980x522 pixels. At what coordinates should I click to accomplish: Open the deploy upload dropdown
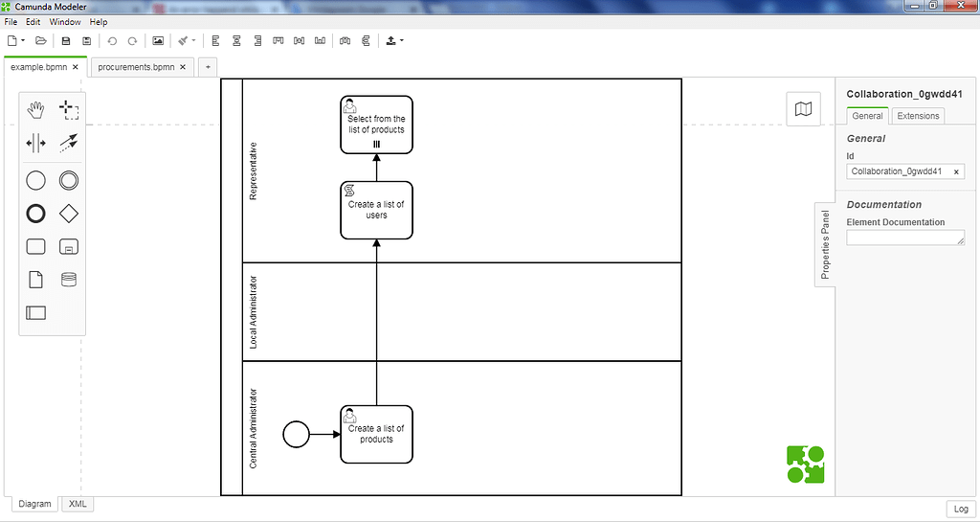[401, 41]
